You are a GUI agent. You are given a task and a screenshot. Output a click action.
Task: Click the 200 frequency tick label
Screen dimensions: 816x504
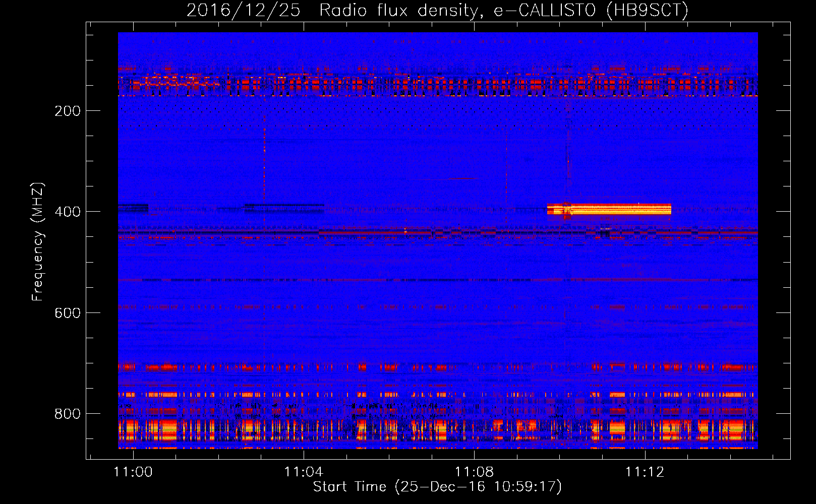[x=68, y=111]
